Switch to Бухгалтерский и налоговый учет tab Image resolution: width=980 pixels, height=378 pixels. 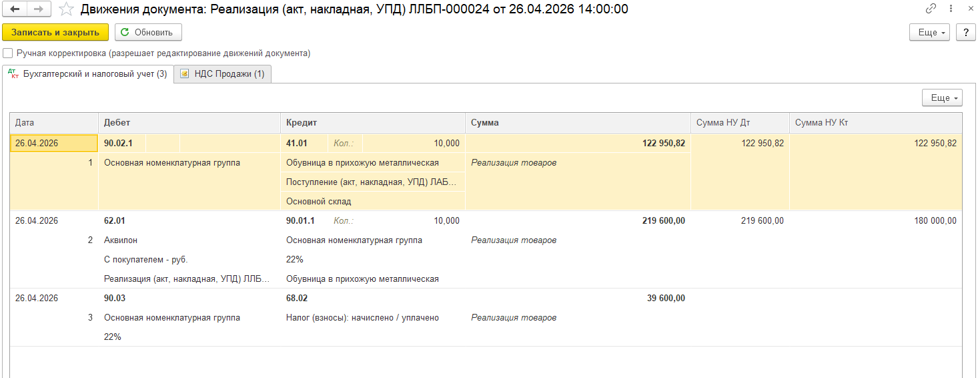(87, 74)
